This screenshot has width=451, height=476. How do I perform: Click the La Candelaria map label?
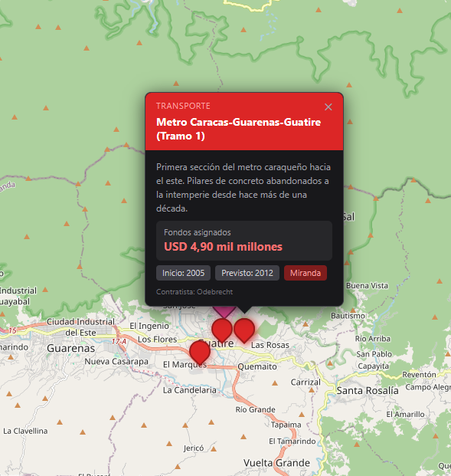tap(190, 390)
